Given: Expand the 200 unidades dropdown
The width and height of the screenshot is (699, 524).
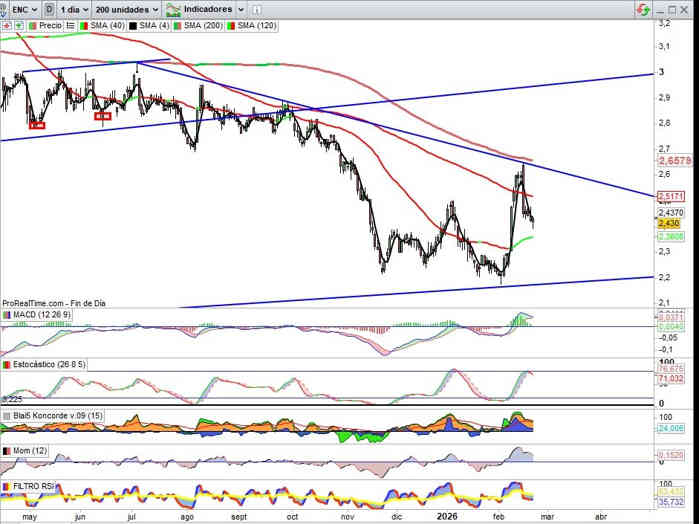Looking at the screenshot, I should coord(127,9).
